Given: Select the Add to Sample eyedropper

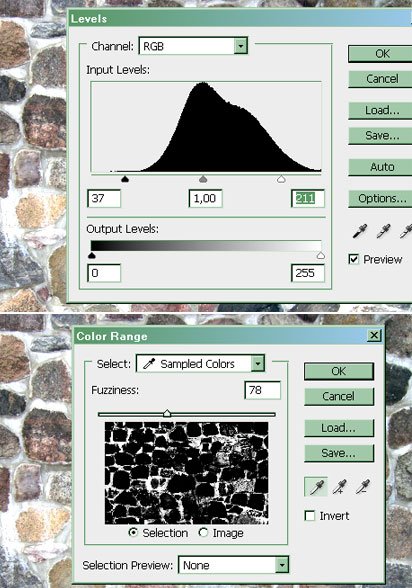Looking at the screenshot, I should tap(340, 487).
